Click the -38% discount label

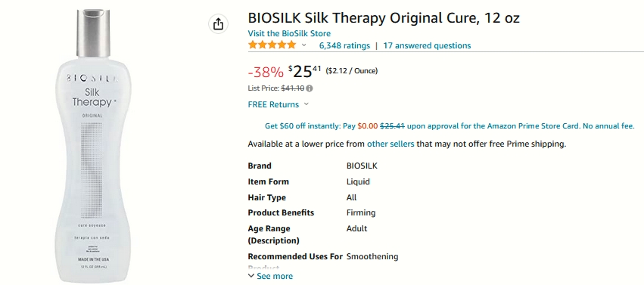tap(266, 73)
